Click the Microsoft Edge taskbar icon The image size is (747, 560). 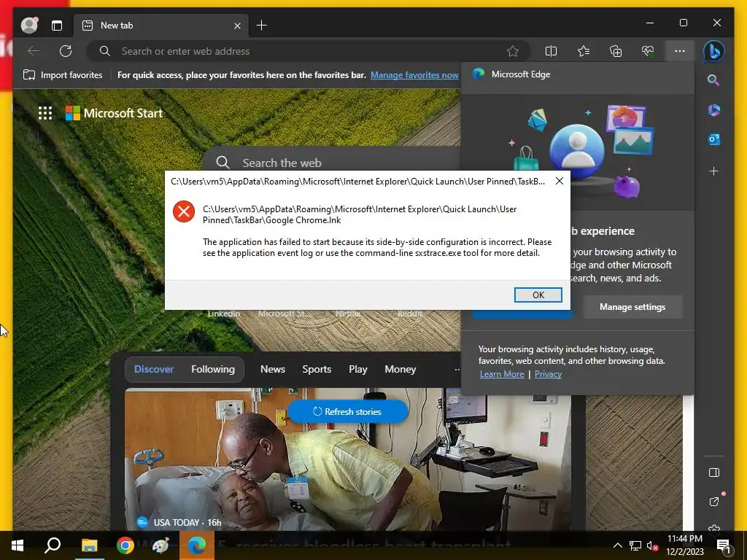(197, 545)
